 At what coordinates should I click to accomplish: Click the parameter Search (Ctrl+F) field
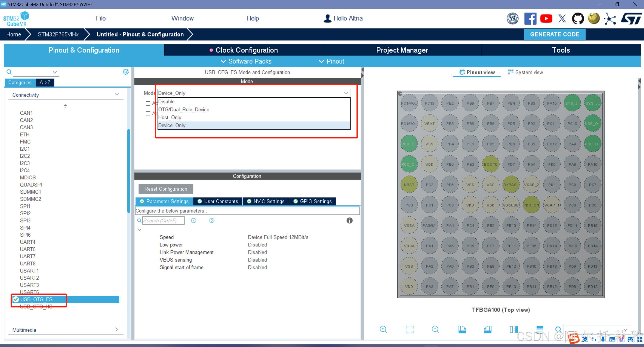163,221
